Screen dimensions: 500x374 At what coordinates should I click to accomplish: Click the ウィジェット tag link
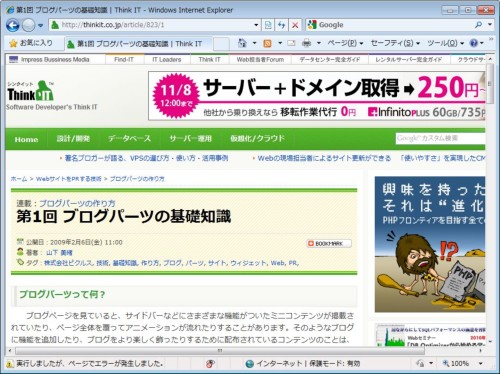point(248,263)
